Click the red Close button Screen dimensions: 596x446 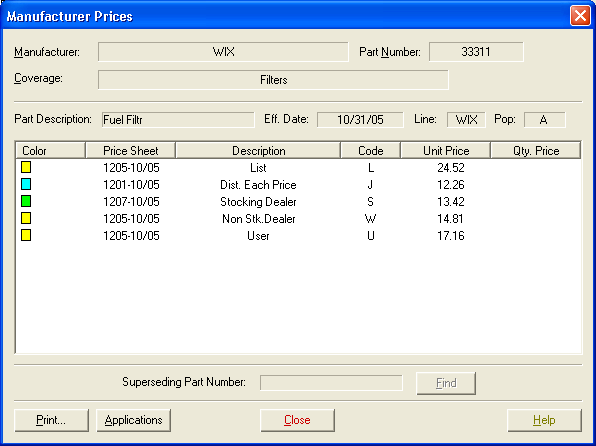(297, 420)
